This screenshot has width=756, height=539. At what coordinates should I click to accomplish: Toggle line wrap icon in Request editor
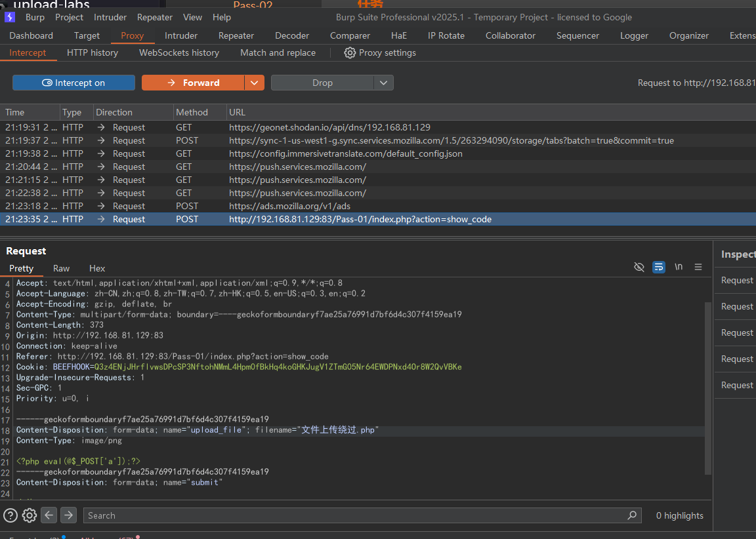coord(659,267)
